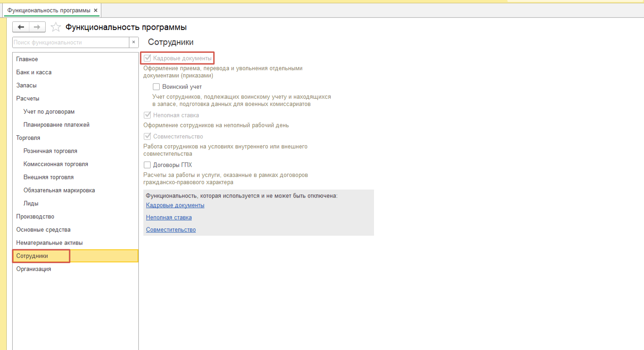Screen dimensions: 644x350
Task: Select the Сотрудники section
Action: tap(75, 256)
